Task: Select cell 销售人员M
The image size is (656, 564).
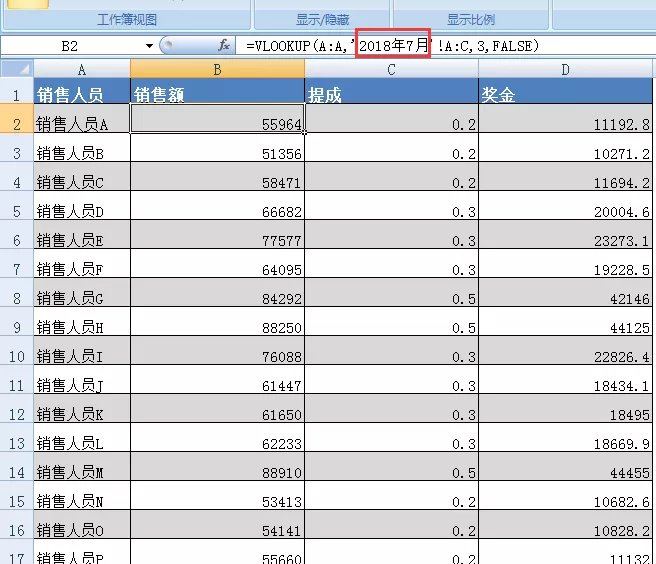Action: pyautogui.click(x=82, y=467)
